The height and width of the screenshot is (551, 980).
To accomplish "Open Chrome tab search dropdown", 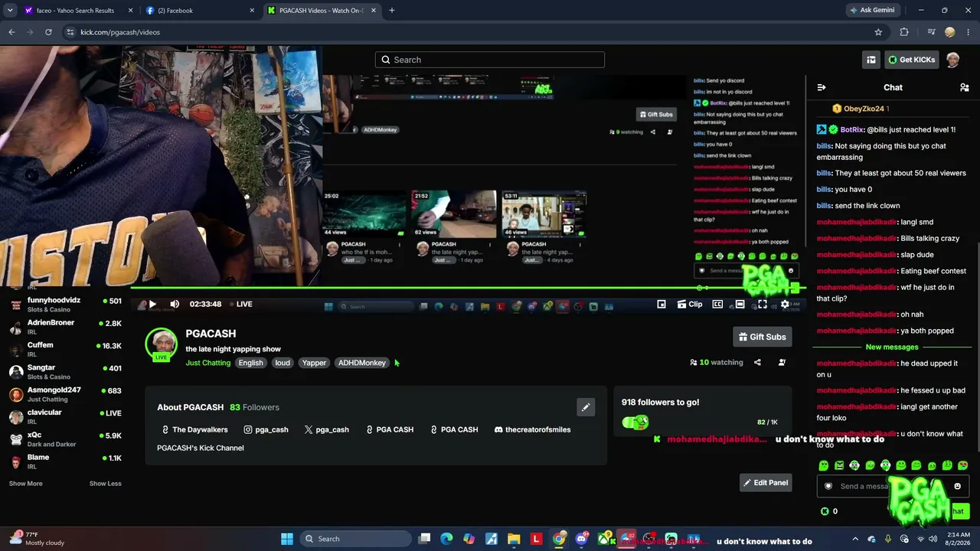I will (x=10, y=11).
